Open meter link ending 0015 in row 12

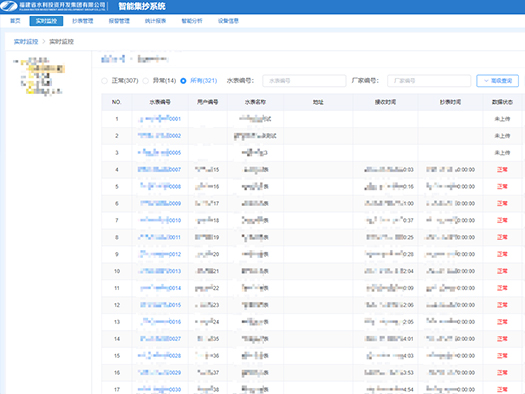[x=160, y=305]
